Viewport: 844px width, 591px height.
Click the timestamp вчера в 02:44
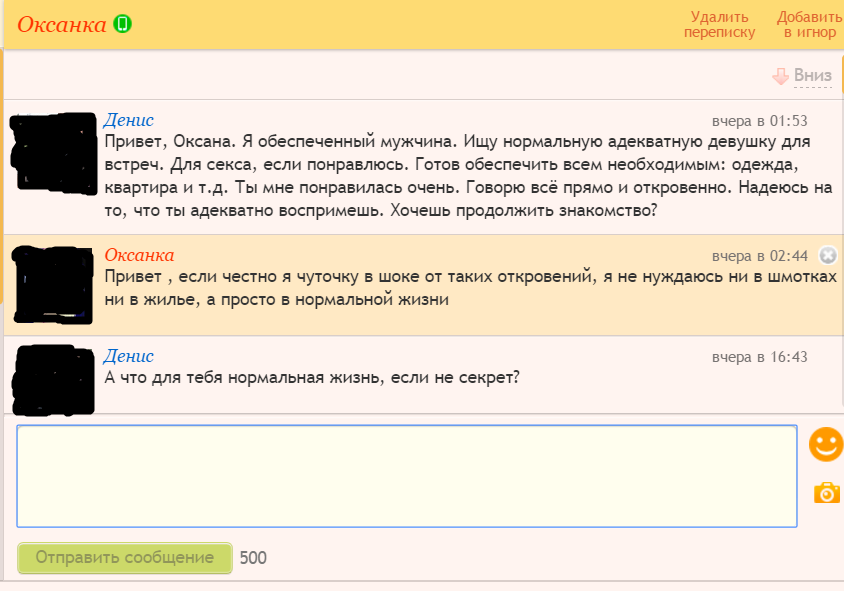(x=759, y=256)
